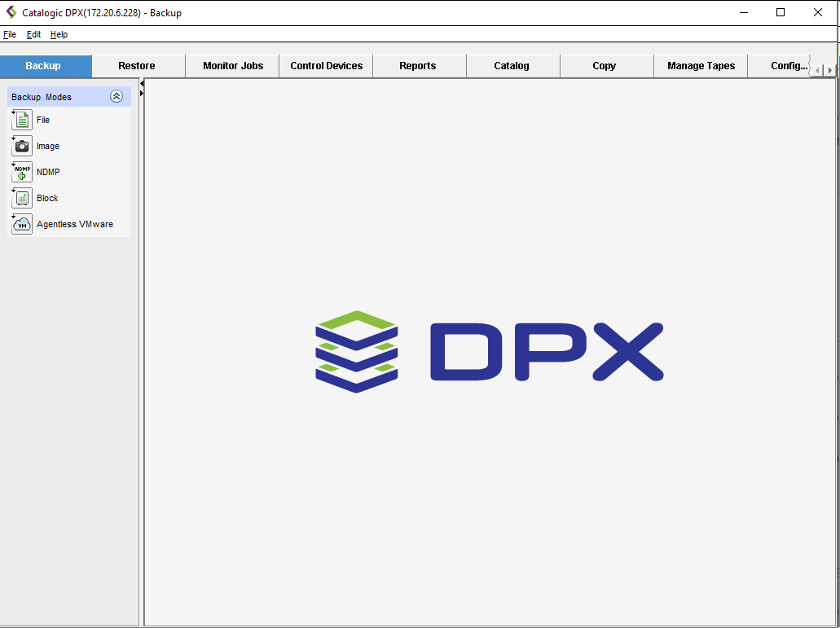
Task: Open the Control Devices tab
Action: pyautogui.click(x=326, y=66)
